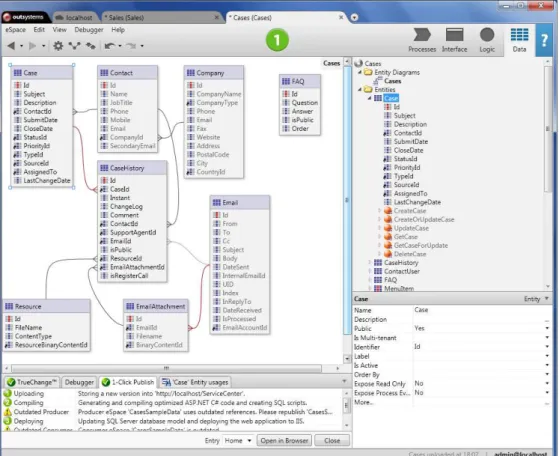Open the eSpace menu
Image resolution: width=559 pixels, height=456 pixels.
pos(15,30)
